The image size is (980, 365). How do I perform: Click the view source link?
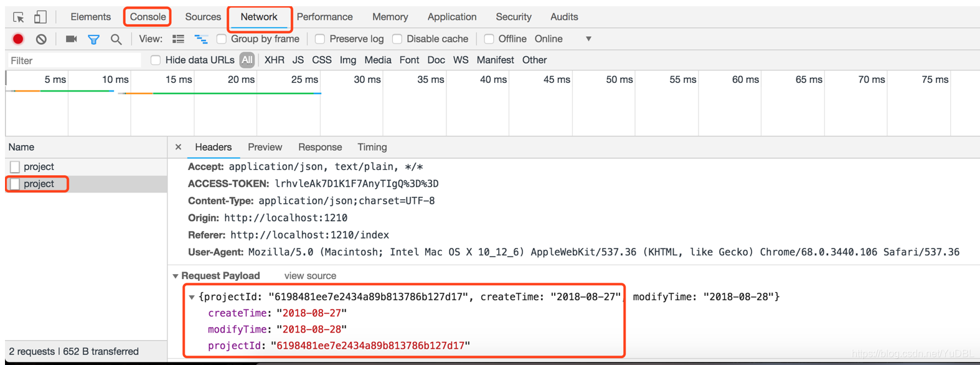click(x=310, y=276)
